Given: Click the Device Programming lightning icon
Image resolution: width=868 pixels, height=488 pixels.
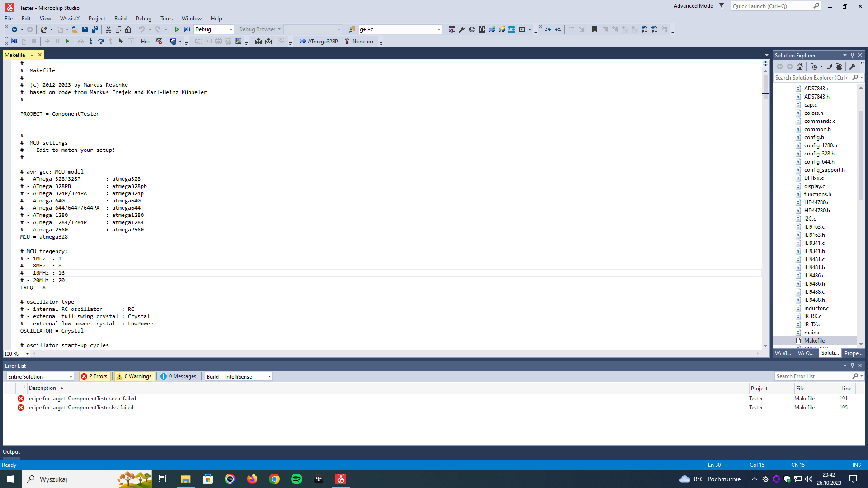Looking at the screenshot, I should [x=502, y=29].
